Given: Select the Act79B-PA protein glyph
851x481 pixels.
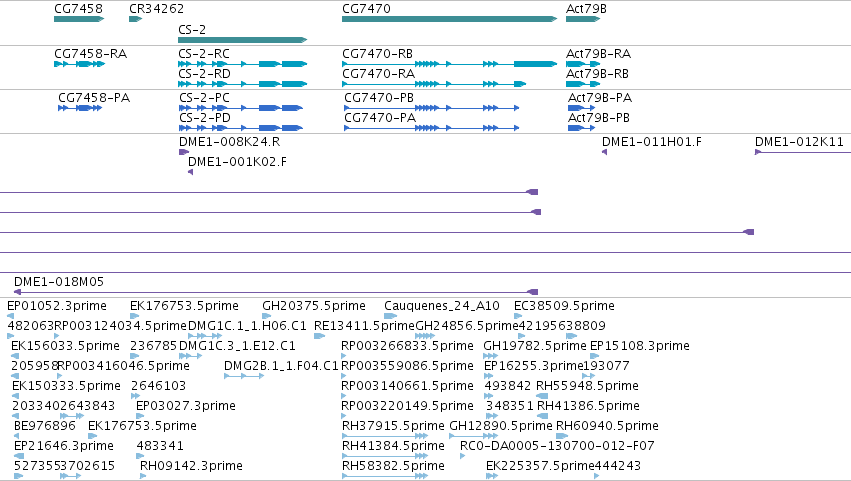Looking at the screenshot, I should point(581,108).
